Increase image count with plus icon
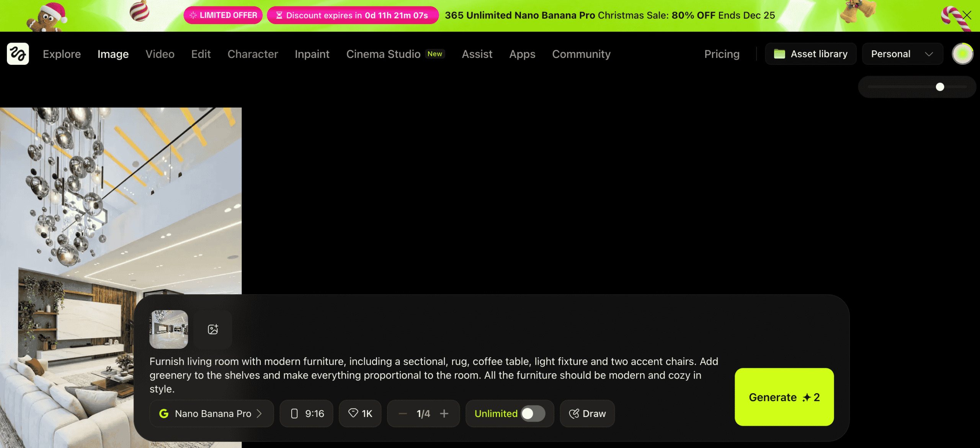Image resolution: width=980 pixels, height=448 pixels. [444, 414]
